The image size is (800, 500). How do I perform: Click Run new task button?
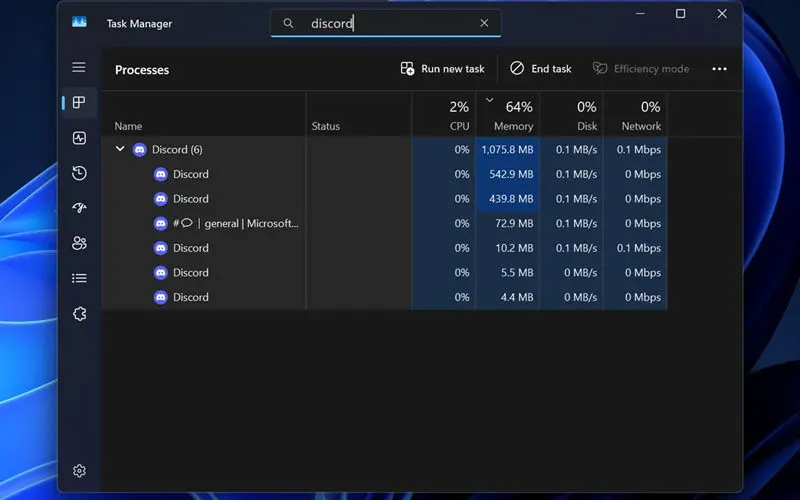tap(442, 68)
